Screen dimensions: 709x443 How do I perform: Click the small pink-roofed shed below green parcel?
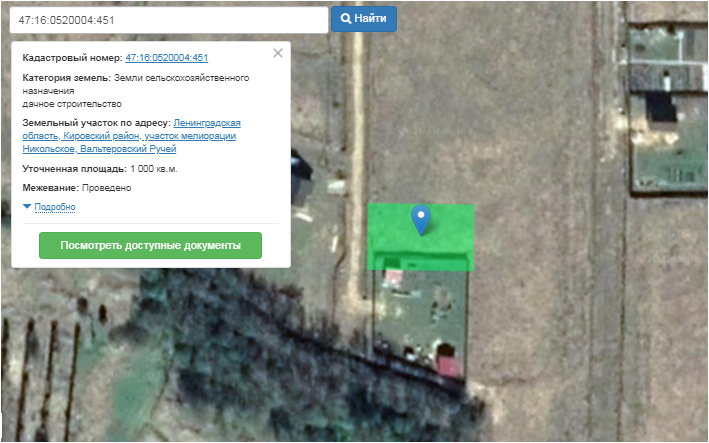tap(393, 278)
